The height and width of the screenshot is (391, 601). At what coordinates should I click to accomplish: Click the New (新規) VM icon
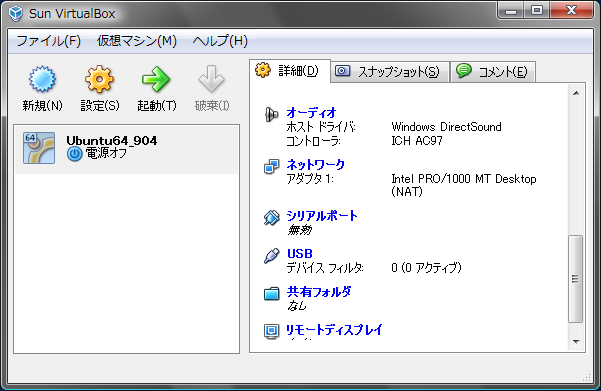coord(42,79)
